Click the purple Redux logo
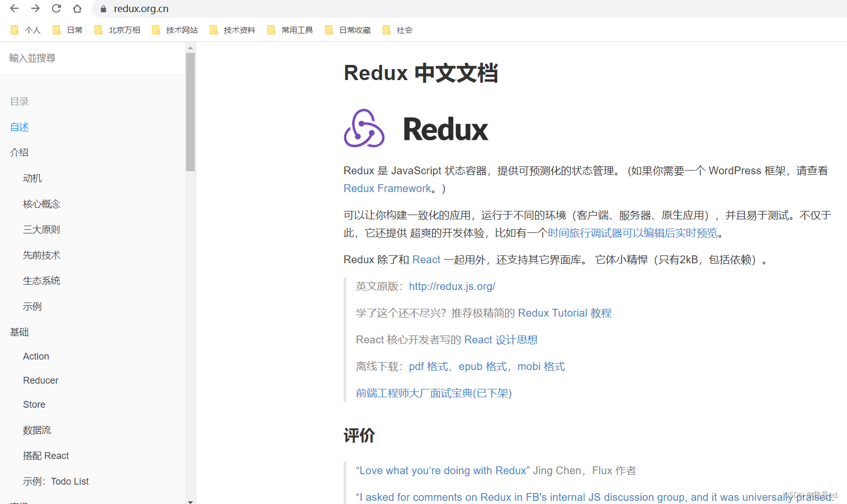Viewport: 847px width, 504px height. pyautogui.click(x=364, y=127)
